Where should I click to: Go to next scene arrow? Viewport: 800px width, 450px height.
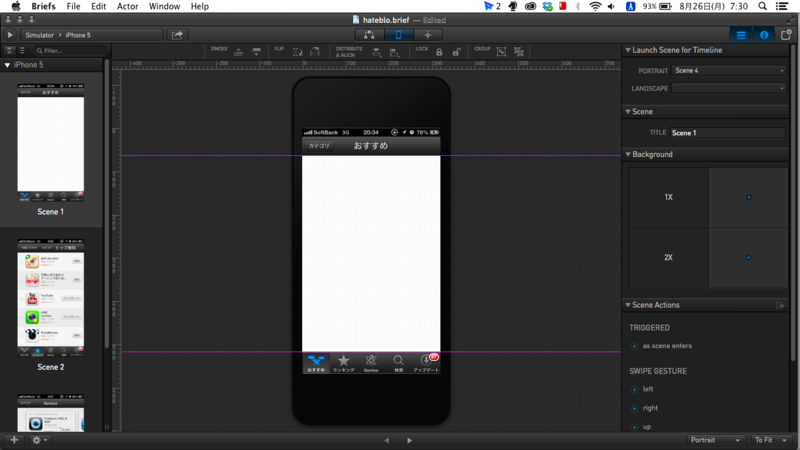click(x=409, y=440)
